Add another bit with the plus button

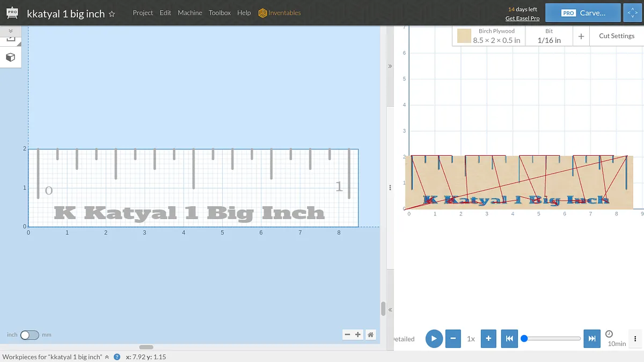click(581, 36)
